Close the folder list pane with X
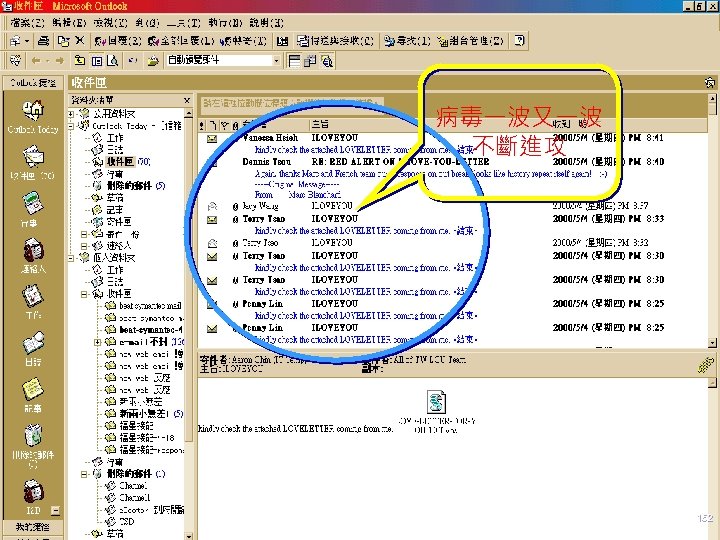Screen dimensions: 720x540 187,100
